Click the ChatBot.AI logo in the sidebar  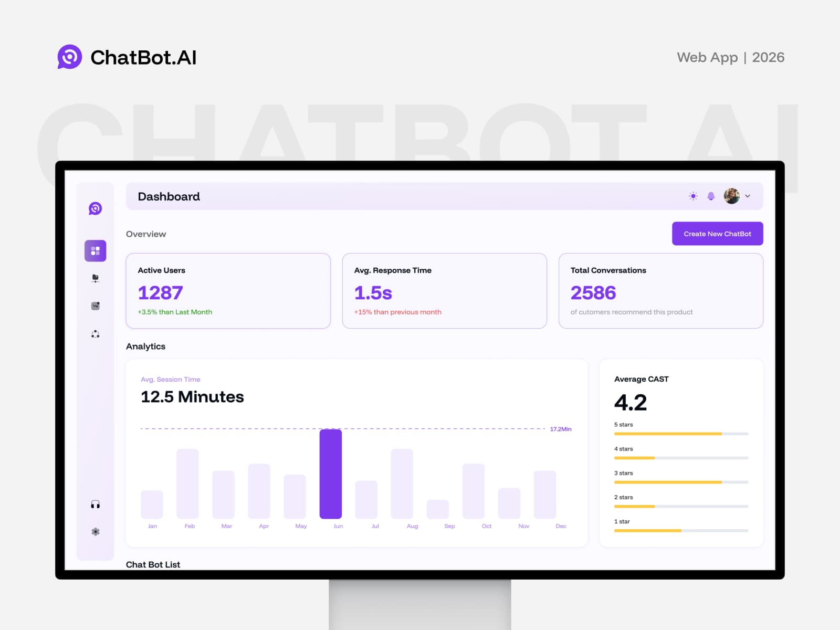point(95,208)
